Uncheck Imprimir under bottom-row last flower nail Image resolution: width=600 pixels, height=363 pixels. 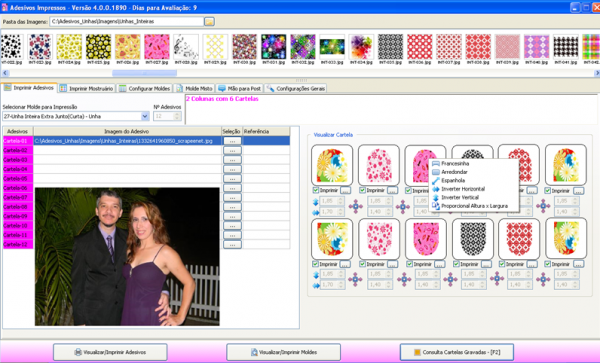[548, 264]
